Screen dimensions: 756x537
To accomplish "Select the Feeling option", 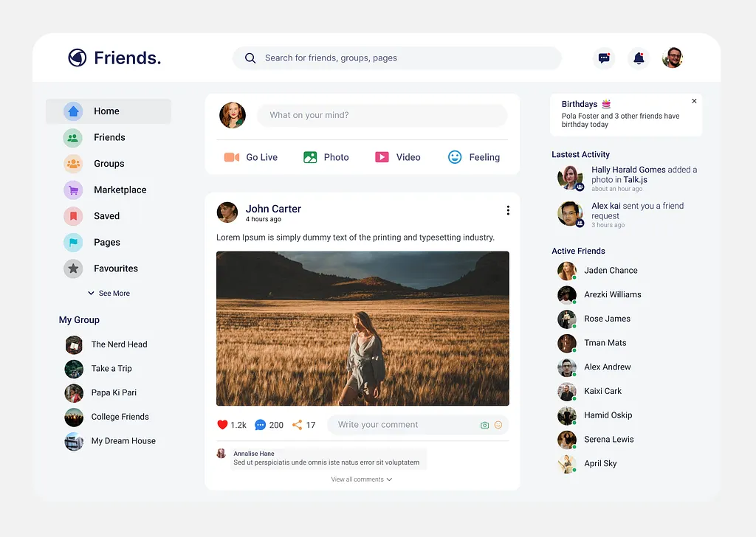I will tap(473, 157).
